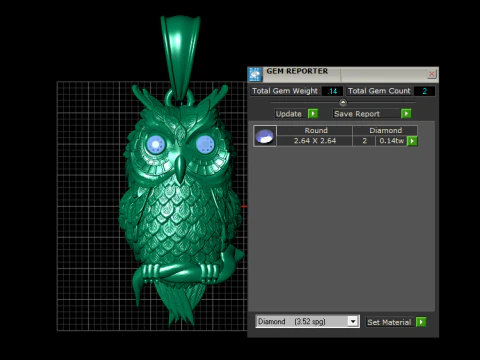Image resolution: width=480 pixels, height=360 pixels.
Task: Click the gem size cell 2.64 X 2.64
Action: click(315, 141)
